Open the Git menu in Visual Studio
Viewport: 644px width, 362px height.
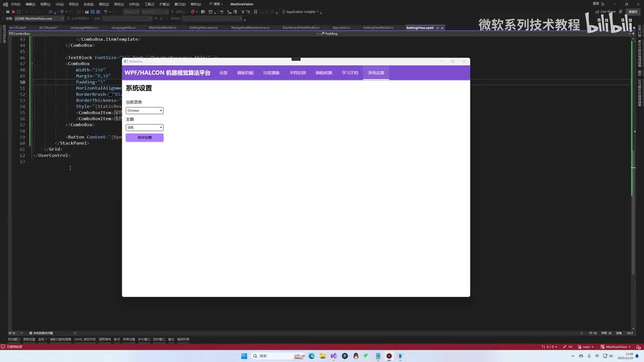[59, 4]
